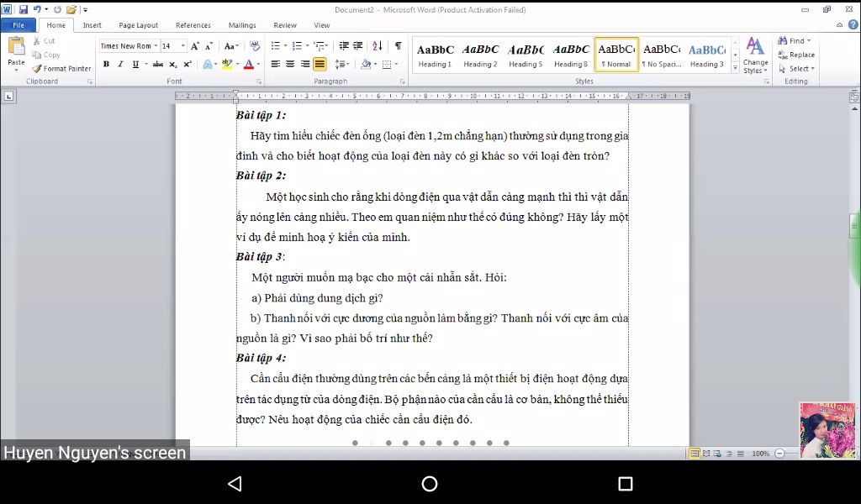Click the Word Help question mark icon

[x=853, y=24]
